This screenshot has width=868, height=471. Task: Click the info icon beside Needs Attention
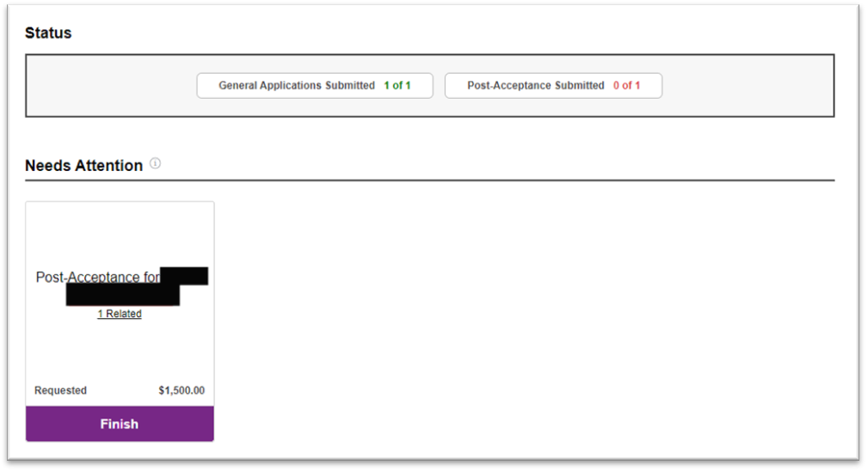click(x=156, y=163)
